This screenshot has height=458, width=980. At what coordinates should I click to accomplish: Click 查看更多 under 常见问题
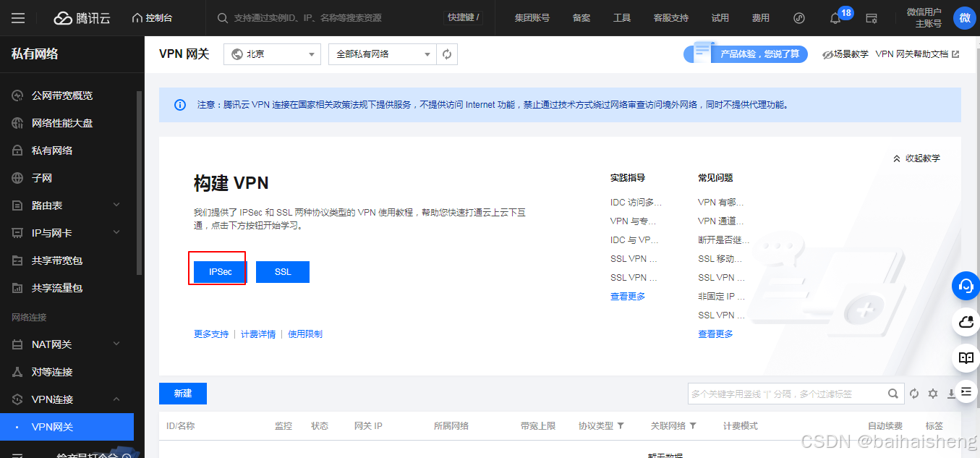(x=715, y=334)
